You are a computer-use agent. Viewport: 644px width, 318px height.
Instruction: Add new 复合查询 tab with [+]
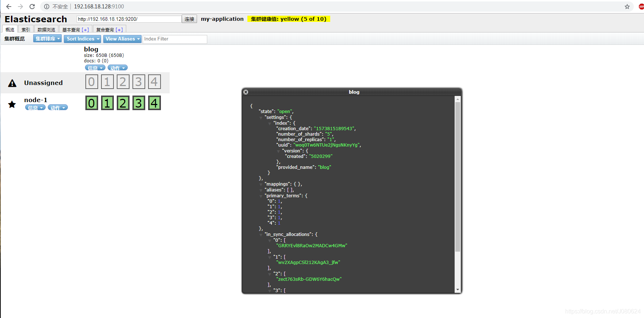(x=119, y=30)
